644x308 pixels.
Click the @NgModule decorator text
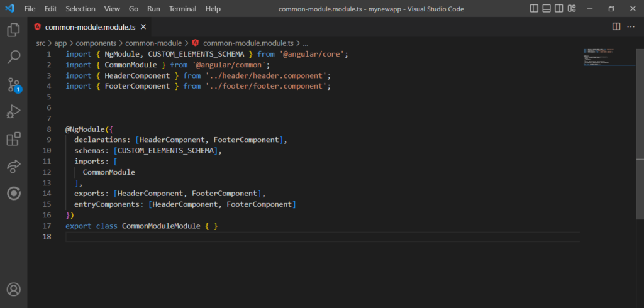pos(86,129)
